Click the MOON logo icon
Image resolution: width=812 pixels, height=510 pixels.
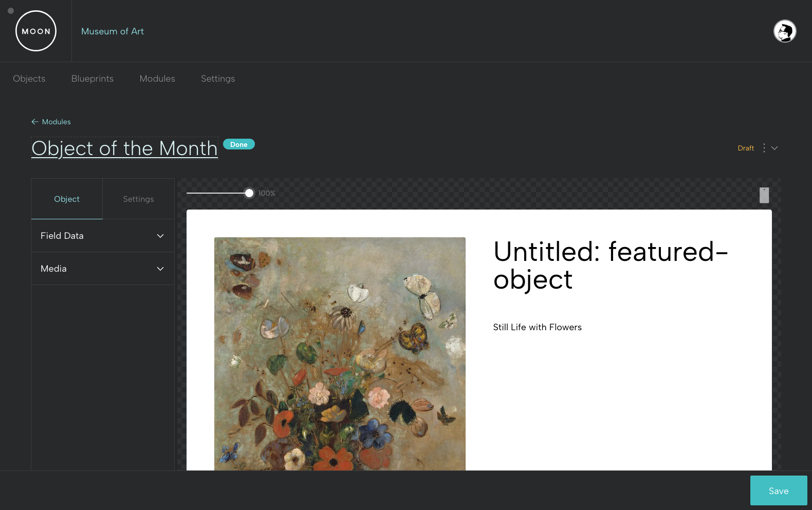pos(36,31)
